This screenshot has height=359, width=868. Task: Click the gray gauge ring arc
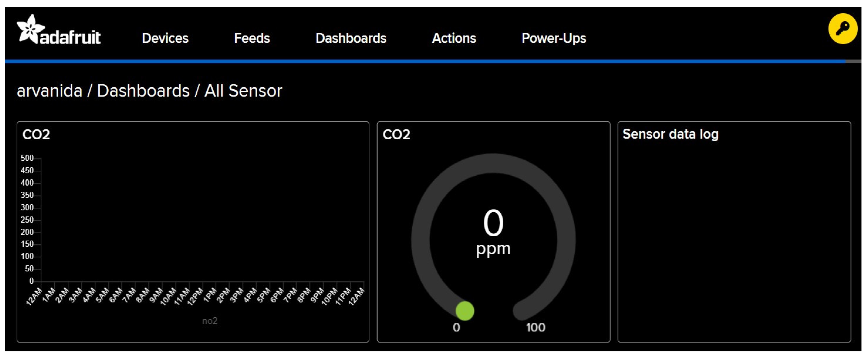493,163
